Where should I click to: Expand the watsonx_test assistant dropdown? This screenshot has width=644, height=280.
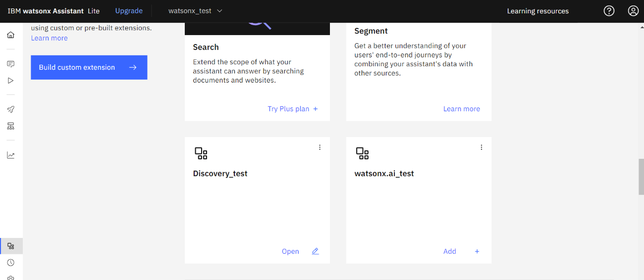click(195, 11)
